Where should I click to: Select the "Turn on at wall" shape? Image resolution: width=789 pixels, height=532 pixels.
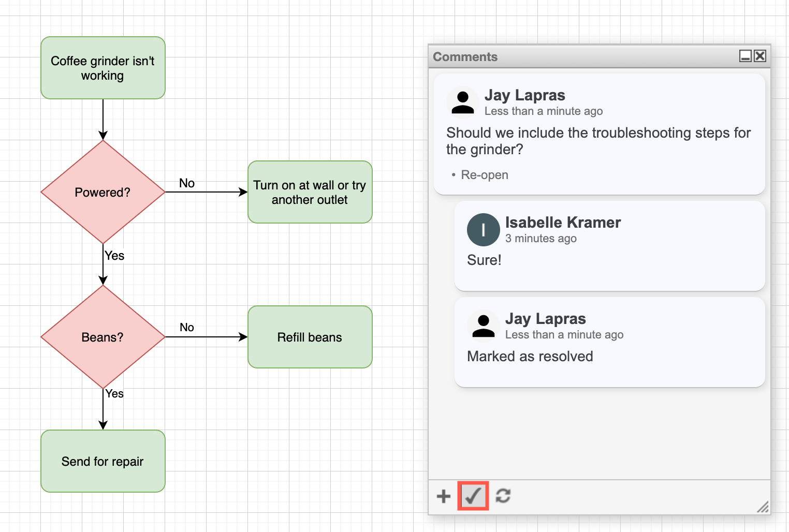[310, 192]
